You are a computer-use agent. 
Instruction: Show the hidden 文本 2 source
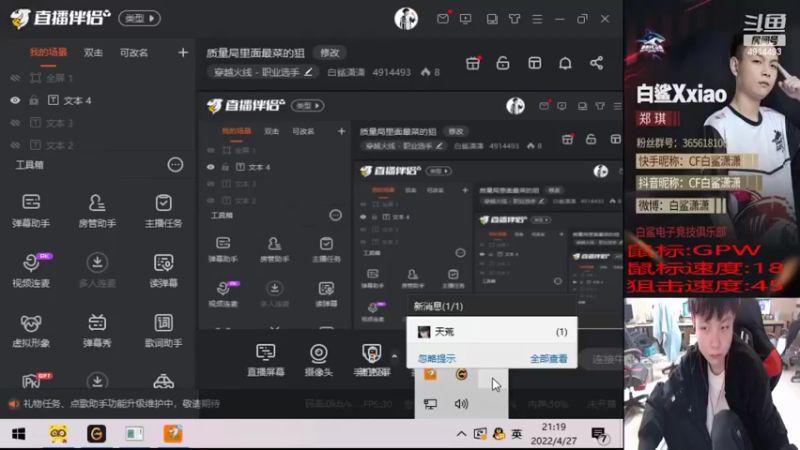coord(15,145)
